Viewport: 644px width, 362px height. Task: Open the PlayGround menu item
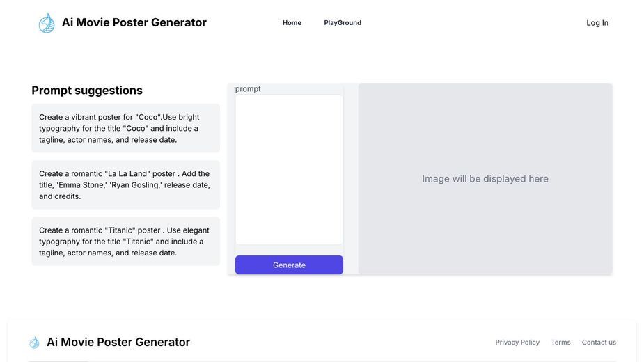pos(343,22)
